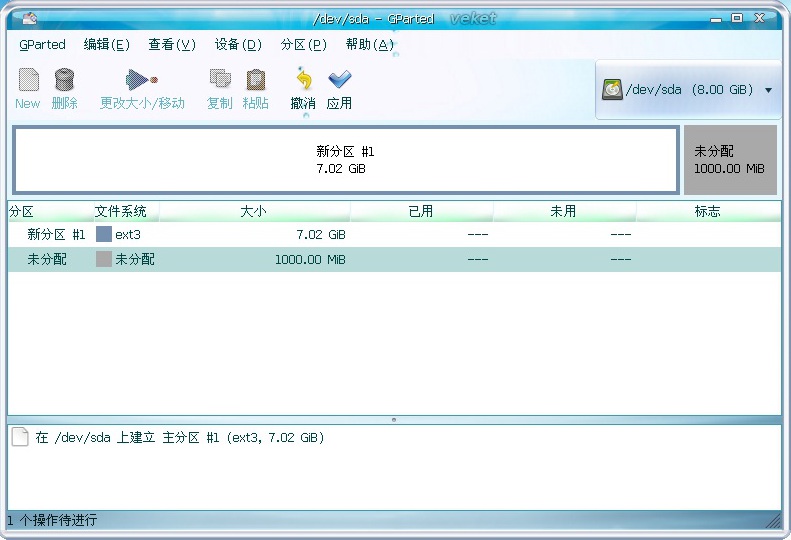The image size is (791, 540).
Task: Sort by the 已用 column header
Action: 421,211
